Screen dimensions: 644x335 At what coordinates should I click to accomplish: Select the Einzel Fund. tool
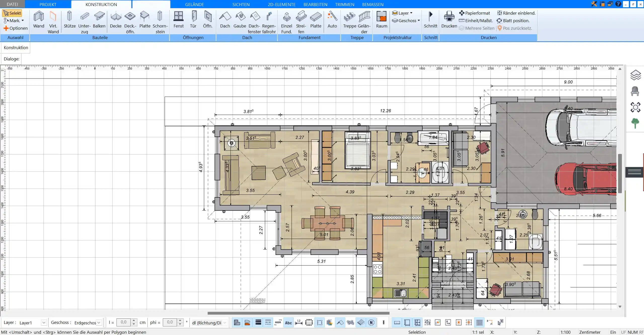click(286, 22)
